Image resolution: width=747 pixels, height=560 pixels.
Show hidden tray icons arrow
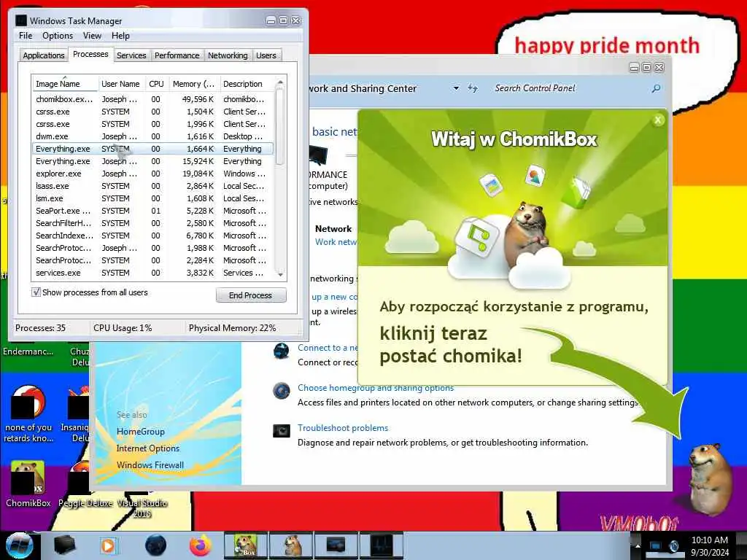coord(638,545)
